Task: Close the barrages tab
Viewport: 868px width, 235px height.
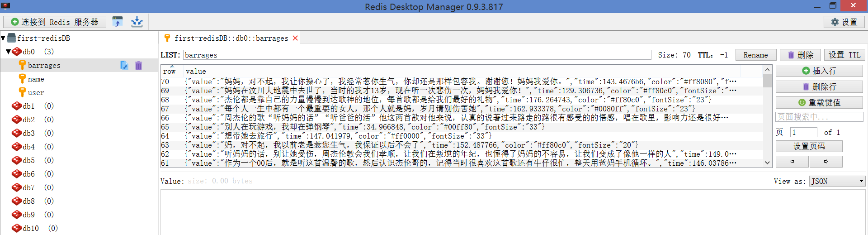Action: [295, 38]
